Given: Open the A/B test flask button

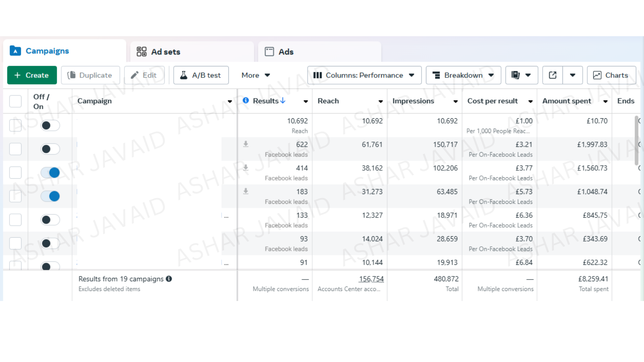Looking at the screenshot, I should [201, 75].
